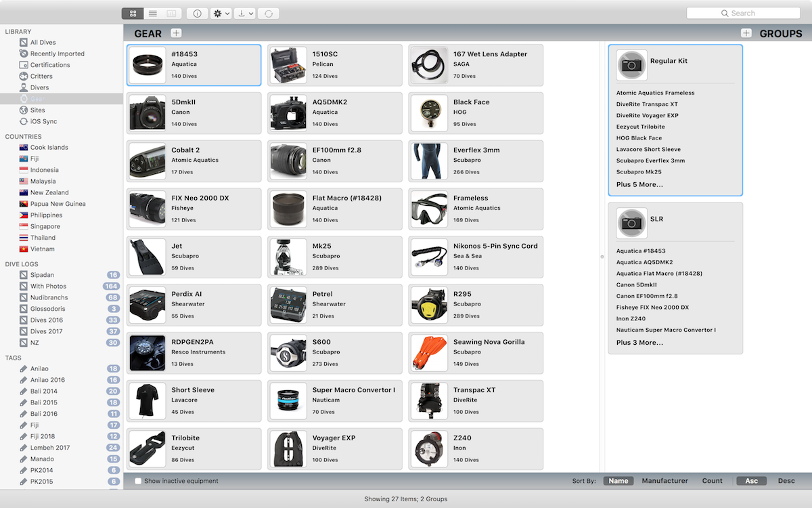Click in the Search field
The width and height of the screenshot is (812, 508).
point(743,14)
